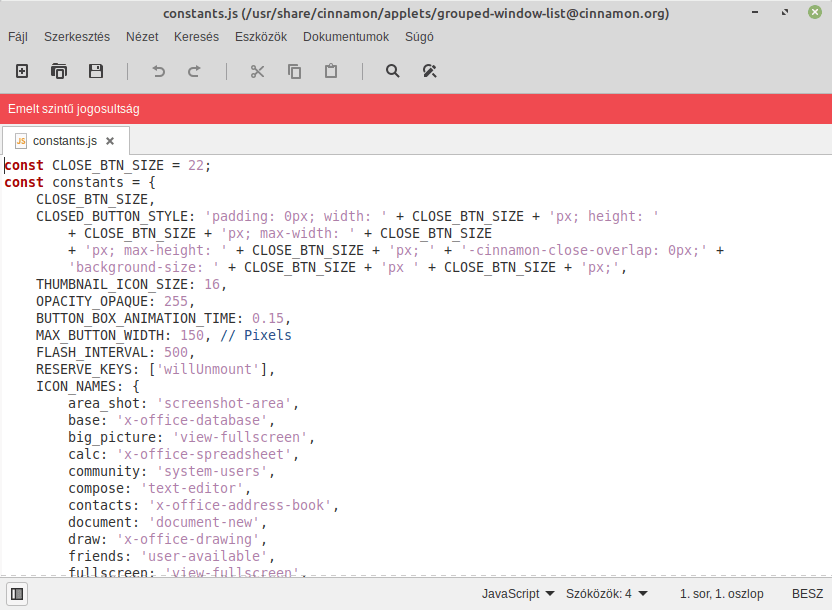This screenshot has width=832, height=610.
Task: Click 'RESERVE_KEYS' in the code
Action: (x=84, y=369)
